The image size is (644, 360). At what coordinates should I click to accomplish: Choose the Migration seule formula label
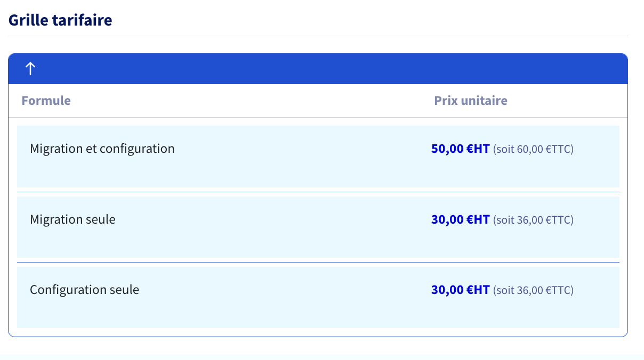tap(73, 219)
